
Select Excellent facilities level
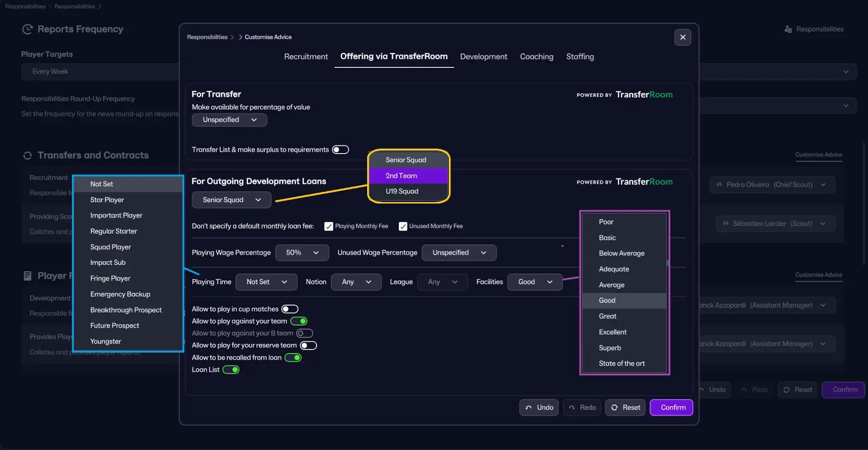click(624, 332)
